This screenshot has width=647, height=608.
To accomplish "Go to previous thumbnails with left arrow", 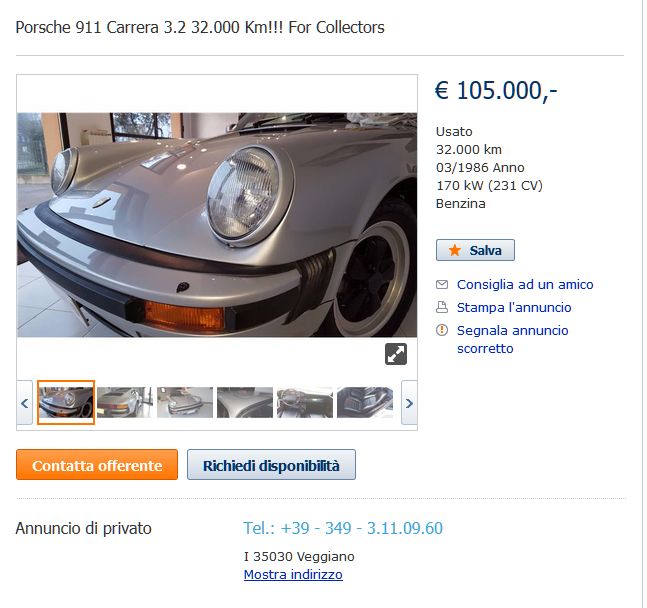I will click(25, 405).
